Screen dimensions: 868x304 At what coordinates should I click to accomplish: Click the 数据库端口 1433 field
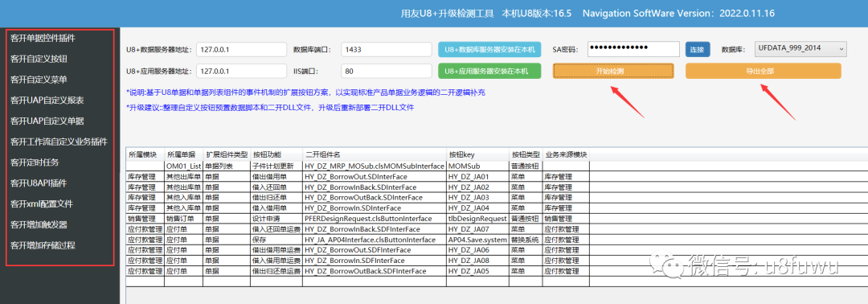coord(387,49)
